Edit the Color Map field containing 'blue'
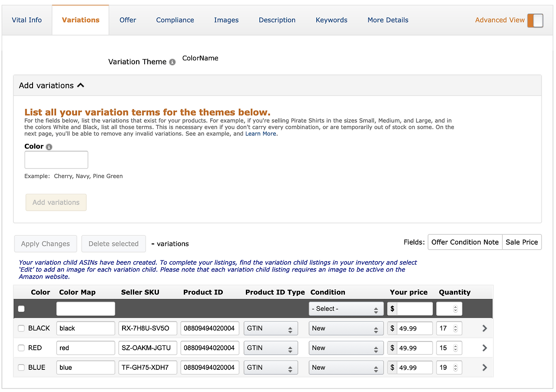 click(x=86, y=368)
